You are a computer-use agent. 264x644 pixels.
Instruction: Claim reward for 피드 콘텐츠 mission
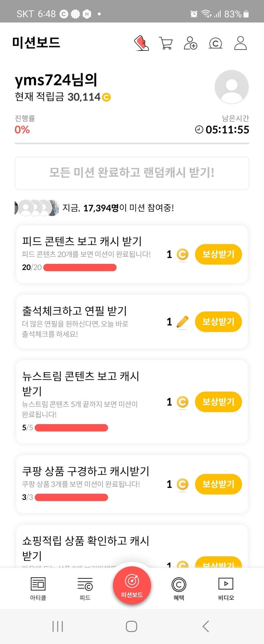(218, 254)
